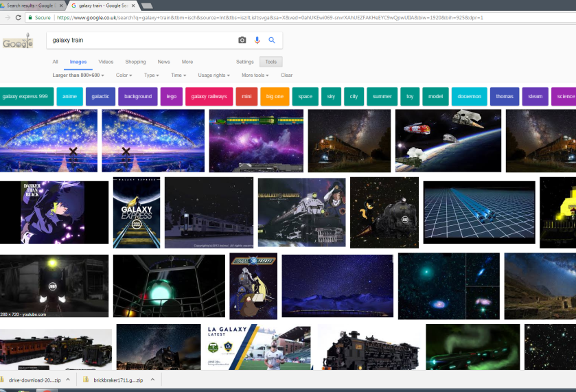
Task: Click the blue magnifying glass search icon
Action: [272, 41]
